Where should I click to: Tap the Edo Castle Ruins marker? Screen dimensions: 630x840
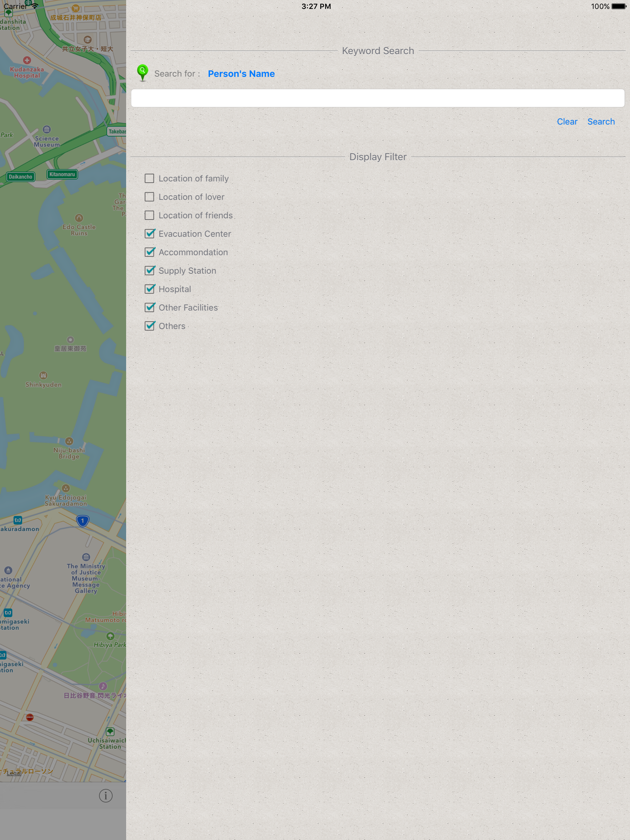click(79, 218)
